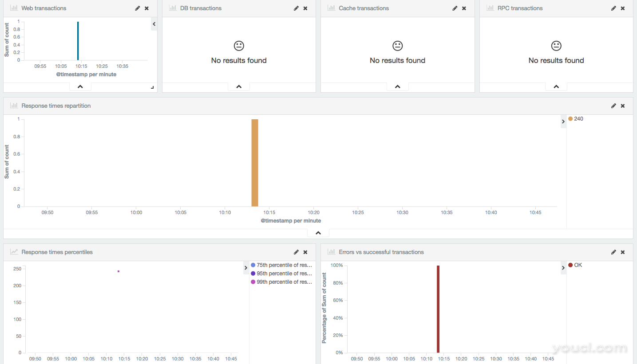Edit the Cache transactions panel

tap(455, 8)
